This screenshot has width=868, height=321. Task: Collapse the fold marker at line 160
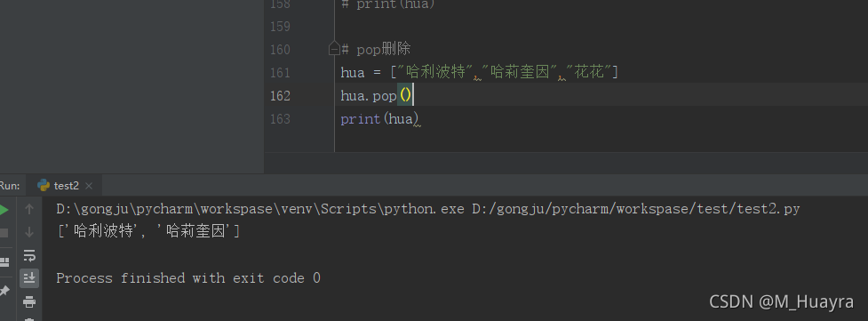[334, 49]
